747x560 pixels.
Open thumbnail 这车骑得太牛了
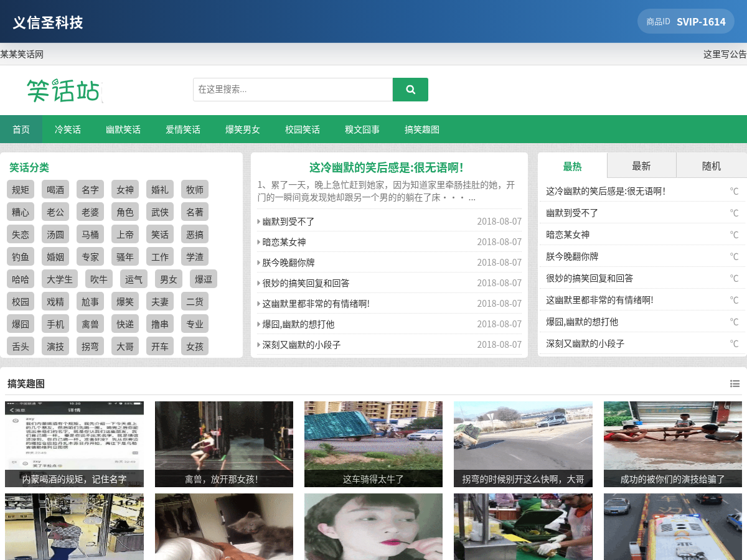pos(374,444)
